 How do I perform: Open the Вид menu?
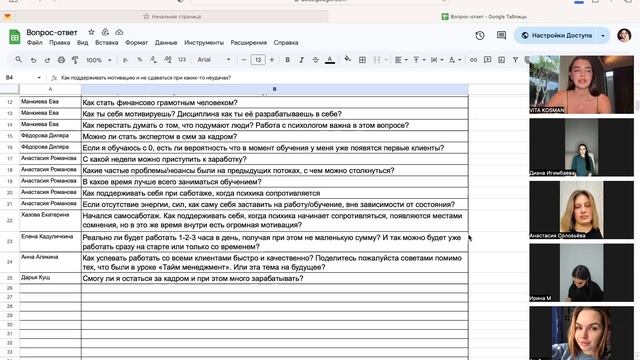pyautogui.click(x=82, y=42)
